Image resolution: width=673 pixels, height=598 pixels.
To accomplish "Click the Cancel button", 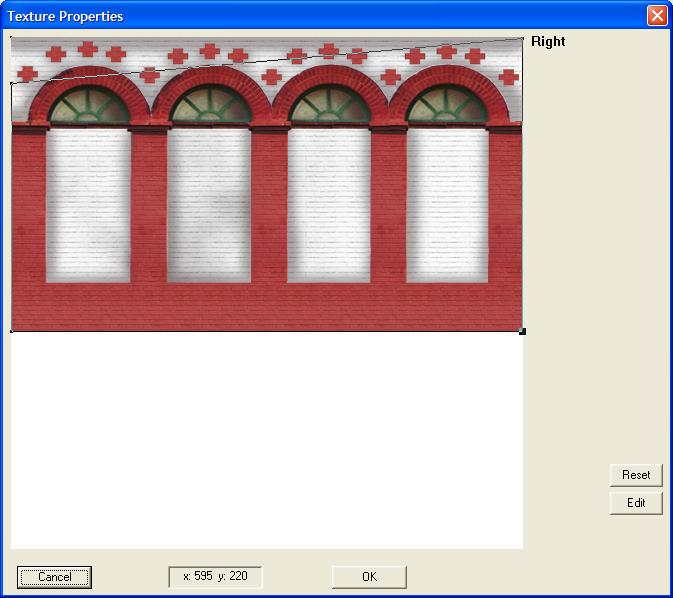I will pyautogui.click(x=55, y=577).
